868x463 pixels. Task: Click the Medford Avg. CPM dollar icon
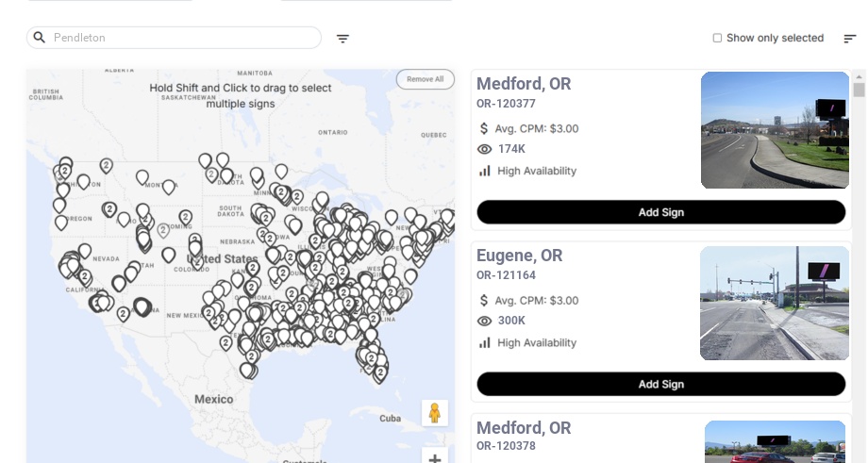click(484, 128)
